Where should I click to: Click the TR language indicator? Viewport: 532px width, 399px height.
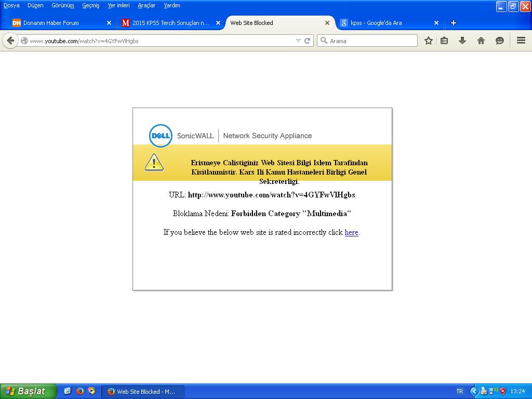point(459,392)
